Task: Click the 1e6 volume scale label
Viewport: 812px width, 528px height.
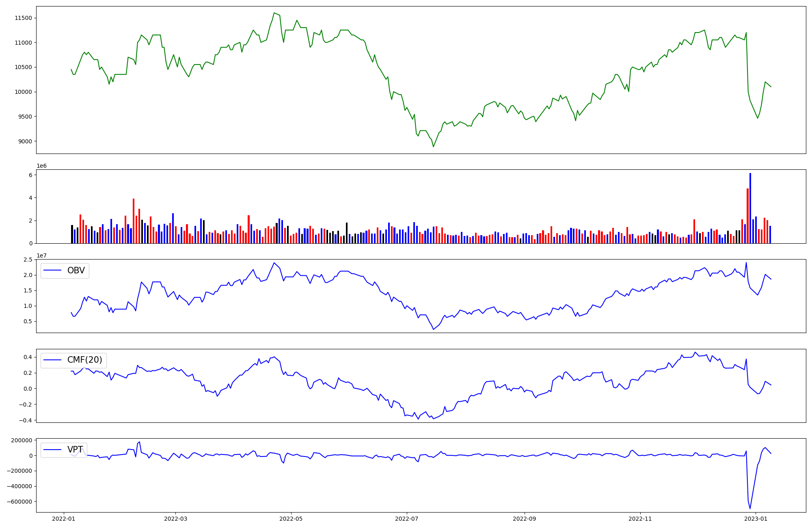Action: point(41,166)
